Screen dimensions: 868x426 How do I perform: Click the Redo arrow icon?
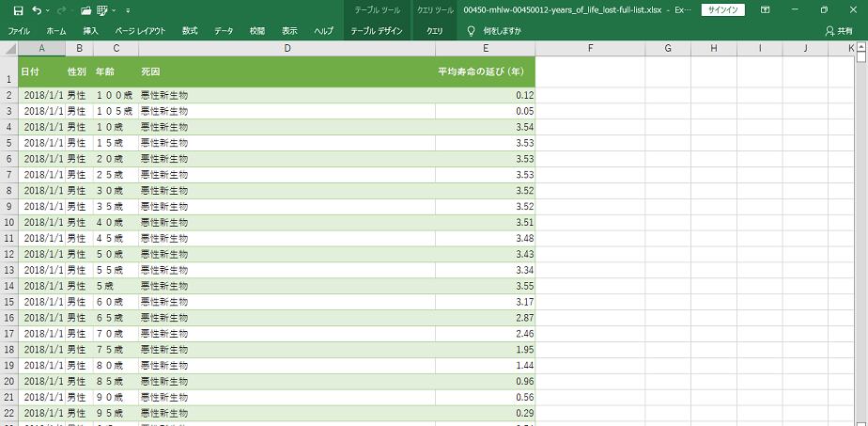63,9
